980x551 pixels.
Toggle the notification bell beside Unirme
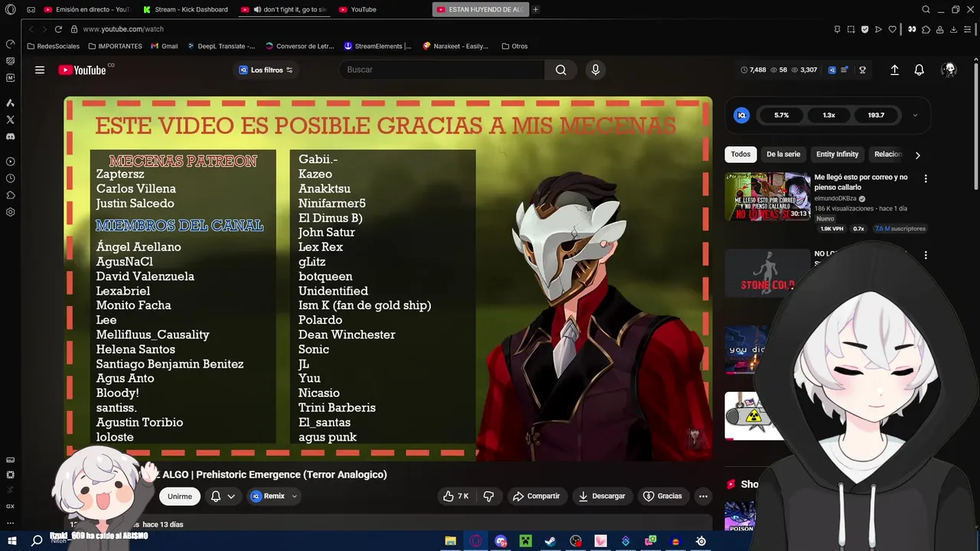[223, 496]
